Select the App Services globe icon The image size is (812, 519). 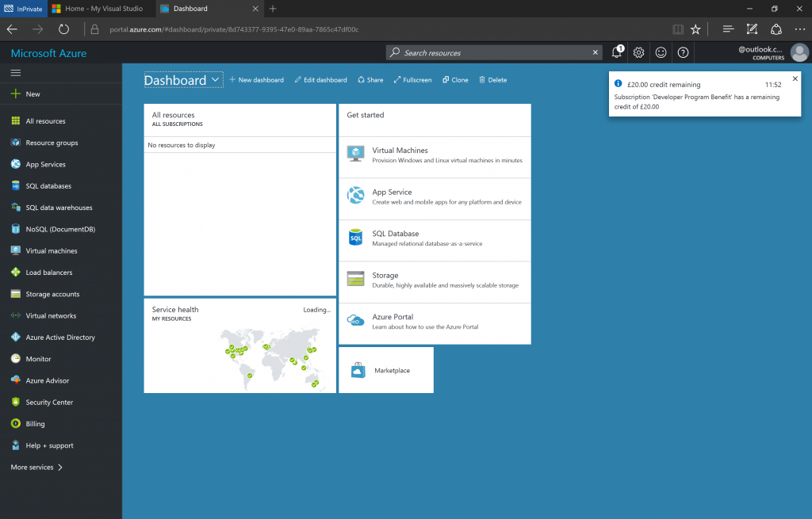pos(16,164)
